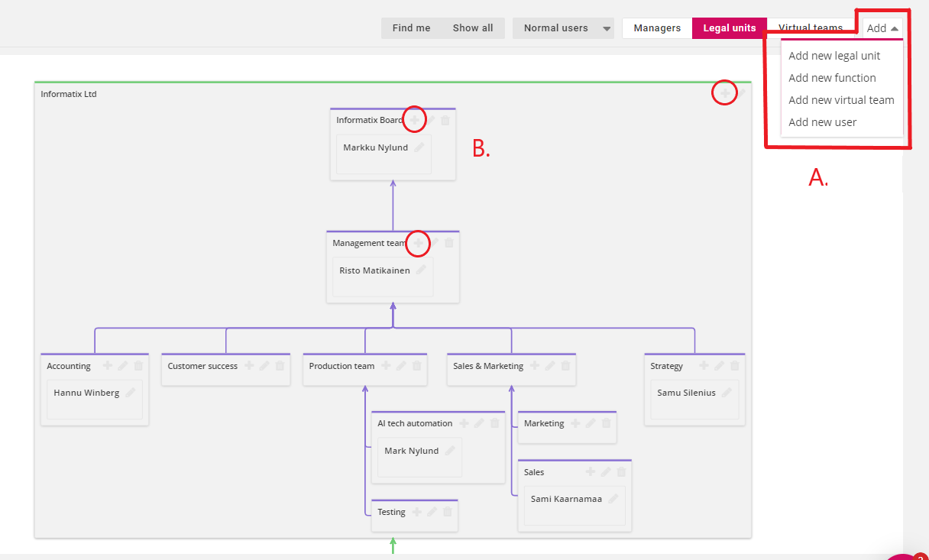Image resolution: width=929 pixels, height=560 pixels.
Task: Choose Add new function
Action: 832,78
